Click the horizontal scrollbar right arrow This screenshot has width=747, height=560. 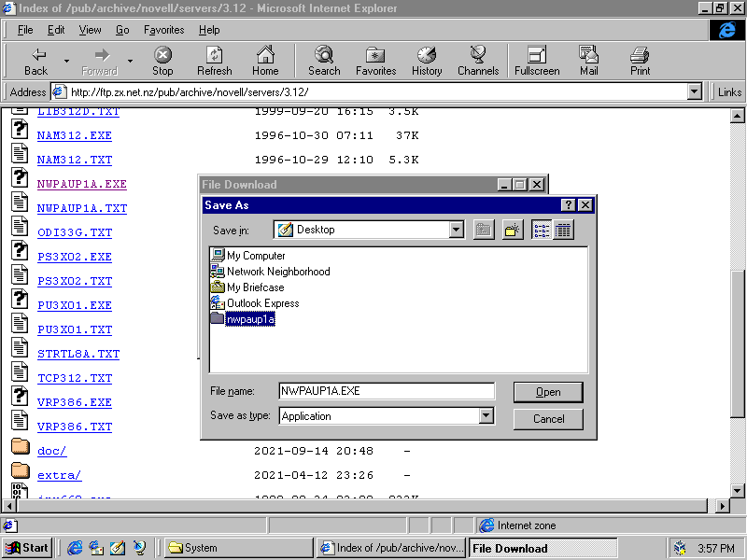(x=723, y=506)
